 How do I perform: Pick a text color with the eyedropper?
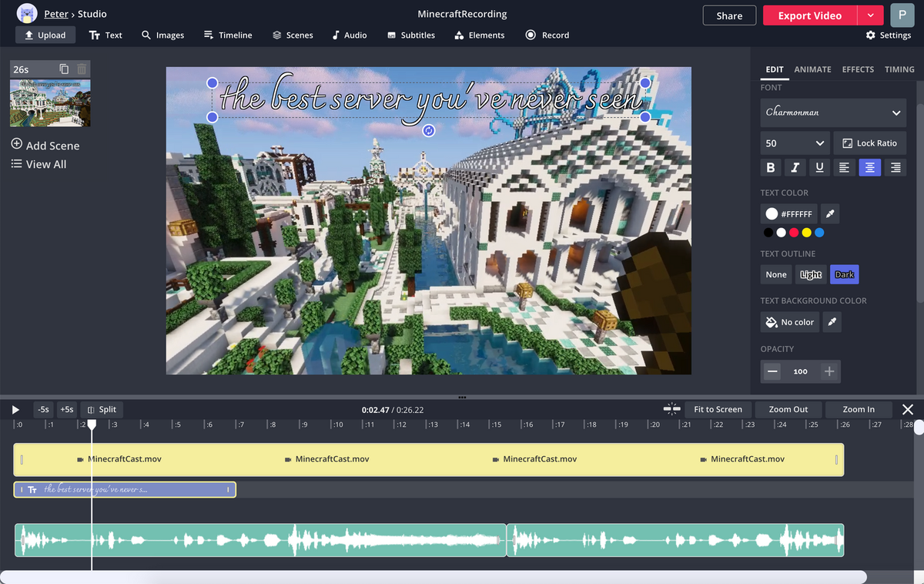829,213
